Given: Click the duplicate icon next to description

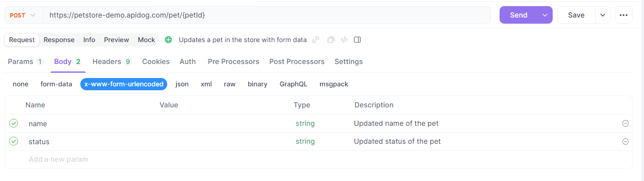Looking at the screenshot, I should 331,40.
